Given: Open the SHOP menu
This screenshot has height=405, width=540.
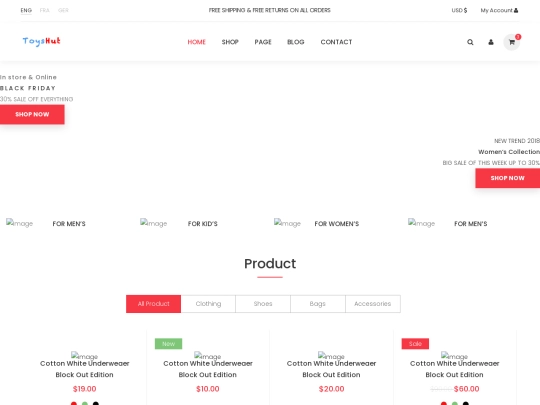Looking at the screenshot, I should coord(230,42).
